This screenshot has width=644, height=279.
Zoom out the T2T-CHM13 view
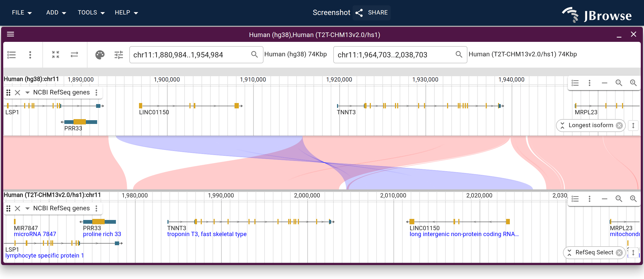click(619, 199)
